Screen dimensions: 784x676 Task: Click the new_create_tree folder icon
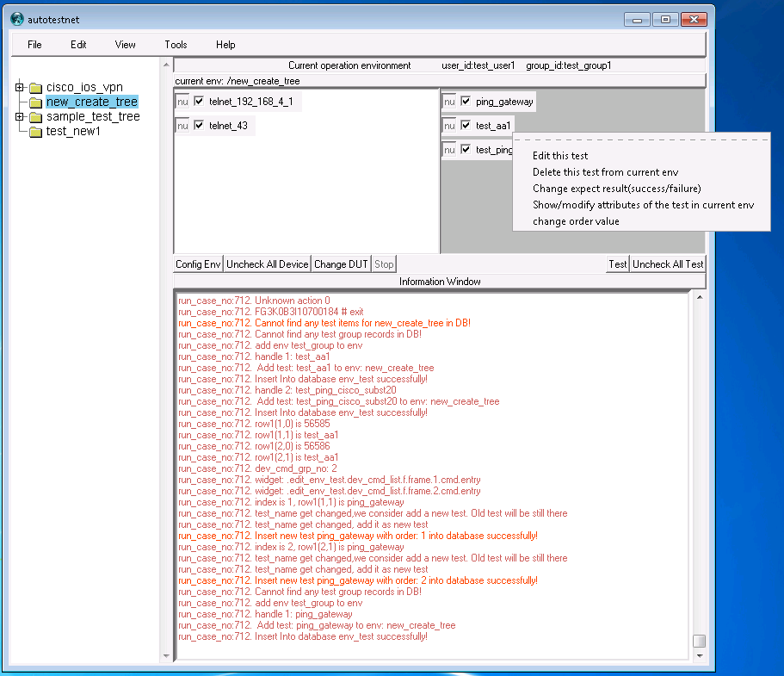(35, 102)
